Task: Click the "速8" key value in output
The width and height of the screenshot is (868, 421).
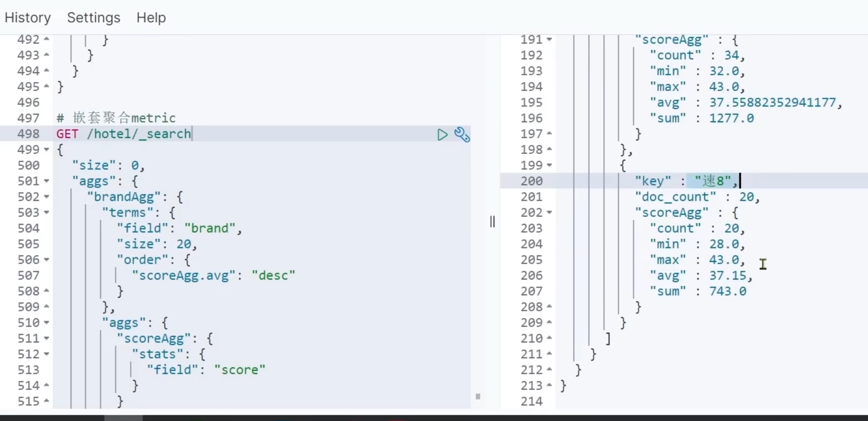Action: click(712, 181)
